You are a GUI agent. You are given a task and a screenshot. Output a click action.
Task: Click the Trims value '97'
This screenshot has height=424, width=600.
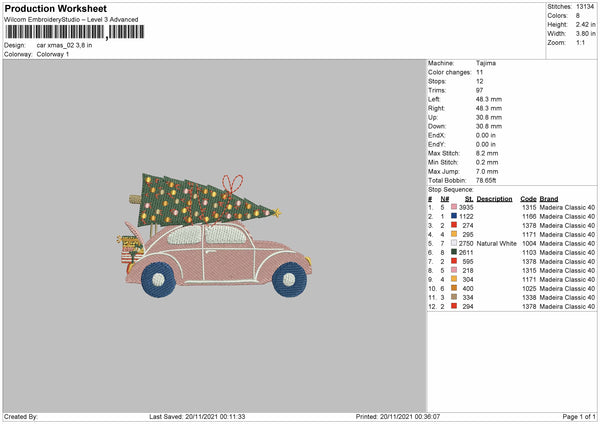pyautogui.click(x=479, y=90)
